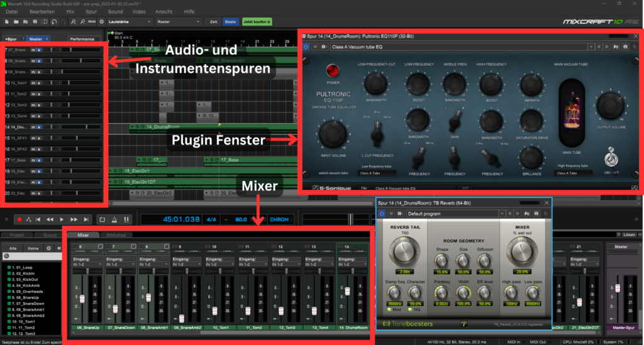Collapse side panel with double-arrow icon
This screenshot has width=644, height=345.
pos(58,248)
